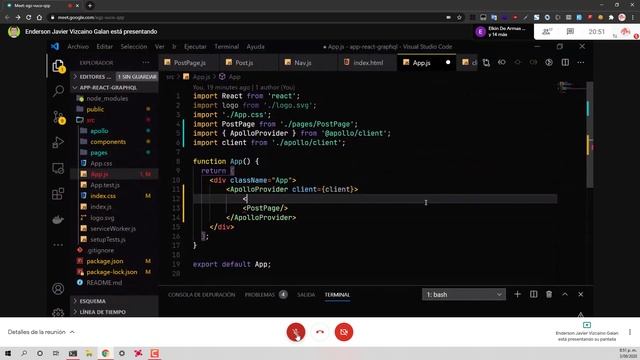Open the 1: bash terminal dropdown
The width and height of the screenshot is (640, 360).
(464, 294)
